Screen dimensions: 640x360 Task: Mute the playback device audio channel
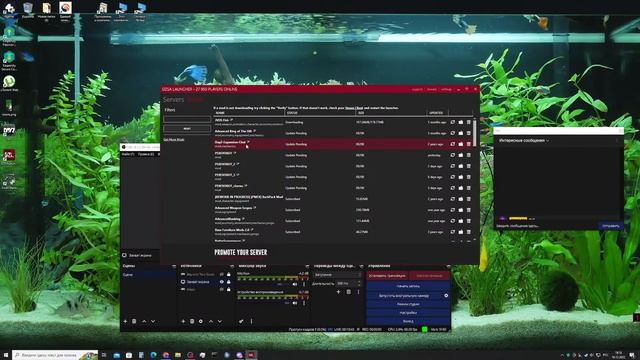tap(295, 303)
